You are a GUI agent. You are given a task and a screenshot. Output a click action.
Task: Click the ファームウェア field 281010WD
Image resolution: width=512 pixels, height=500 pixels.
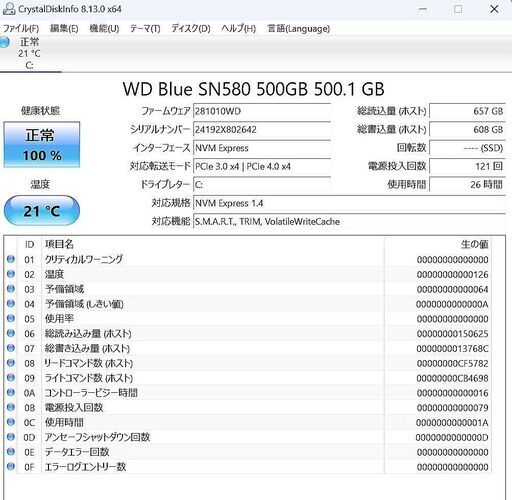pos(262,111)
